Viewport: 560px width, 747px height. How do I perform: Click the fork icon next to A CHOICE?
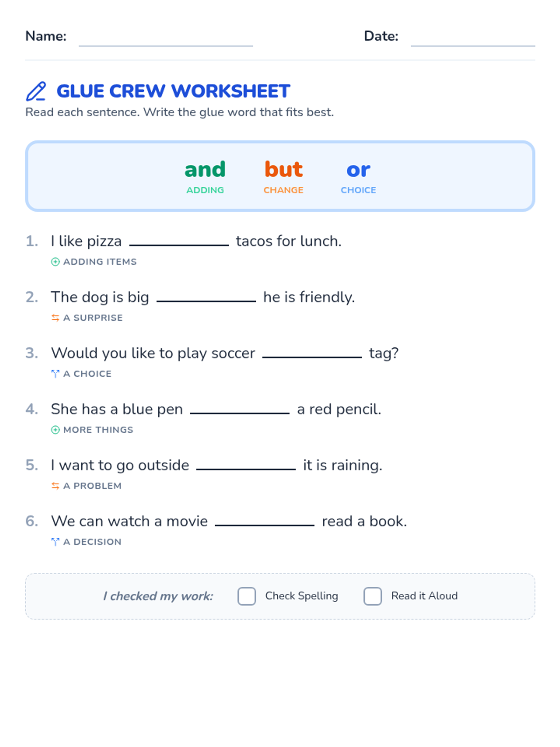tap(55, 374)
